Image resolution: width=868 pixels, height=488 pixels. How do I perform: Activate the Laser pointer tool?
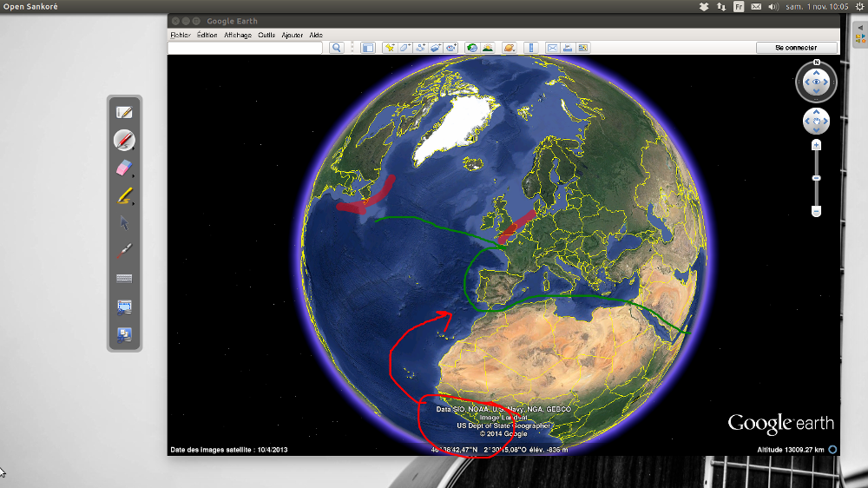pyautogui.click(x=124, y=251)
